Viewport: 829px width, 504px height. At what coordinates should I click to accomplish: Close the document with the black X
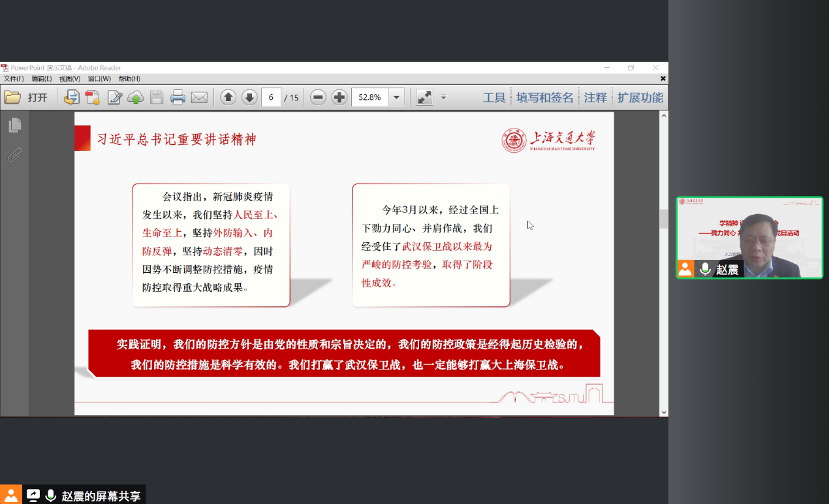point(663,78)
